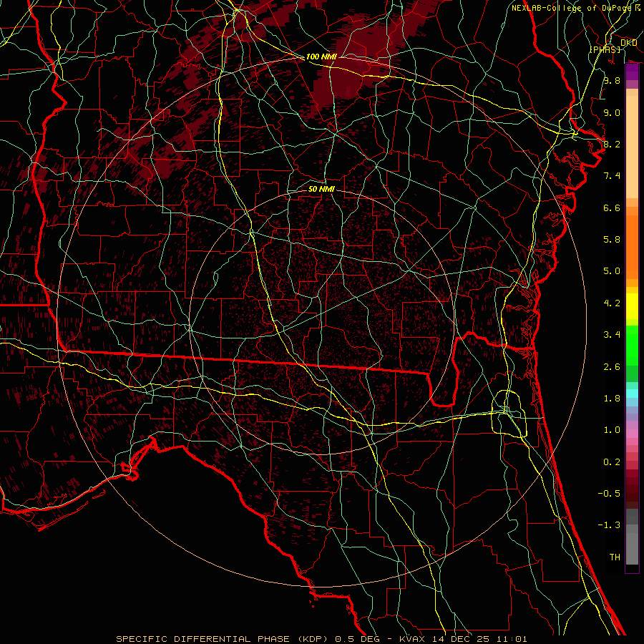This screenshot has height=644, width=644.
Task: Click the 100 NMI range ring label
Action: point(321,57)
